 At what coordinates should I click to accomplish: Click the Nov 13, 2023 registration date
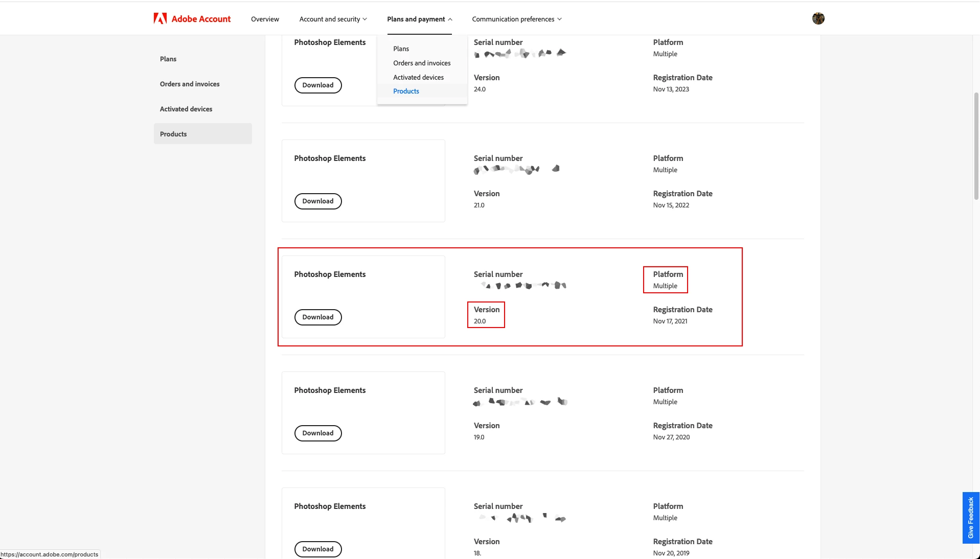[671, 89]
